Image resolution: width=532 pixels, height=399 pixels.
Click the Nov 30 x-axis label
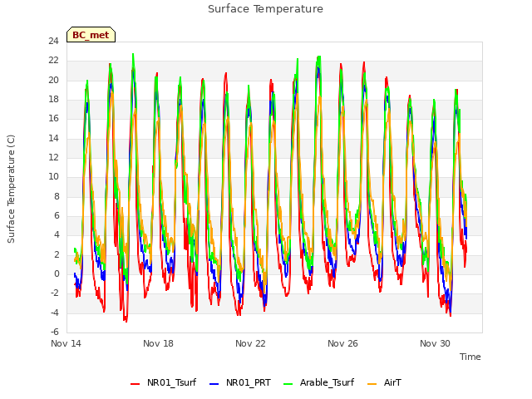[x=435, y=343]
